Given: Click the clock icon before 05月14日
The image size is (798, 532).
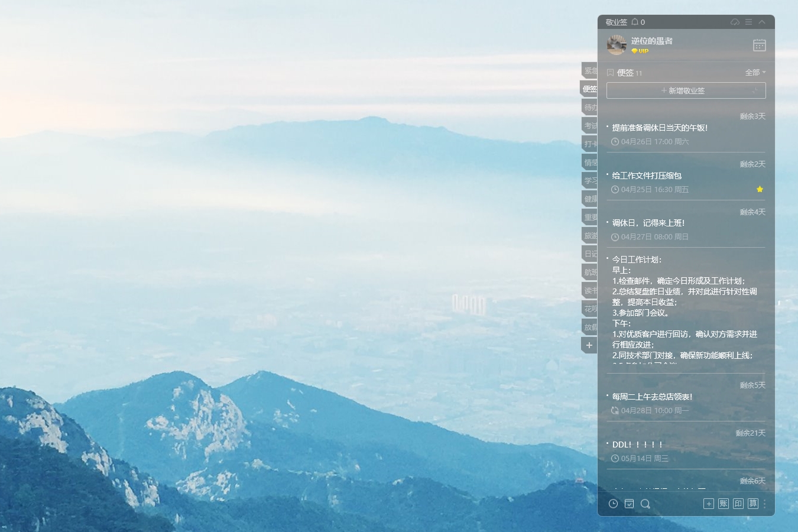Looking at the screenshot, I should click(615, 459).
